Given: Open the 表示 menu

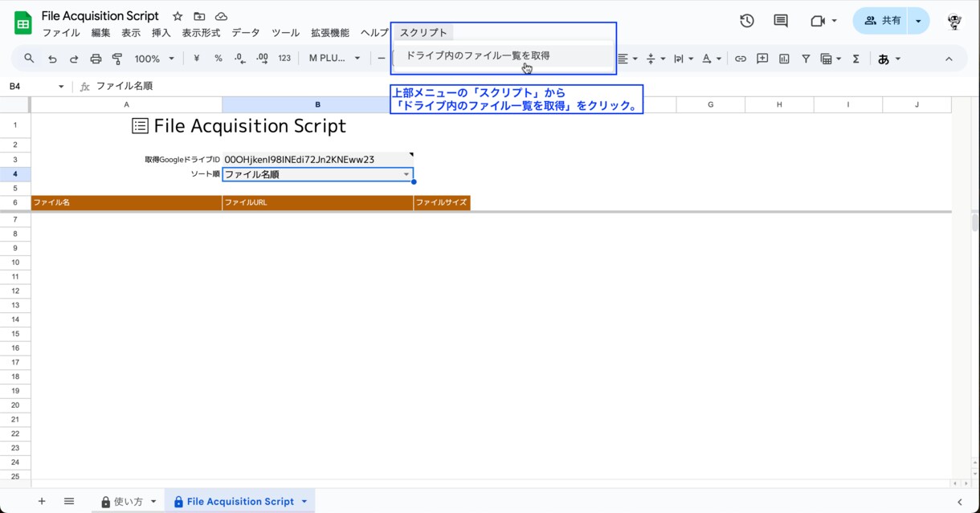Looking at the screenshot, I should coord(131,33).
